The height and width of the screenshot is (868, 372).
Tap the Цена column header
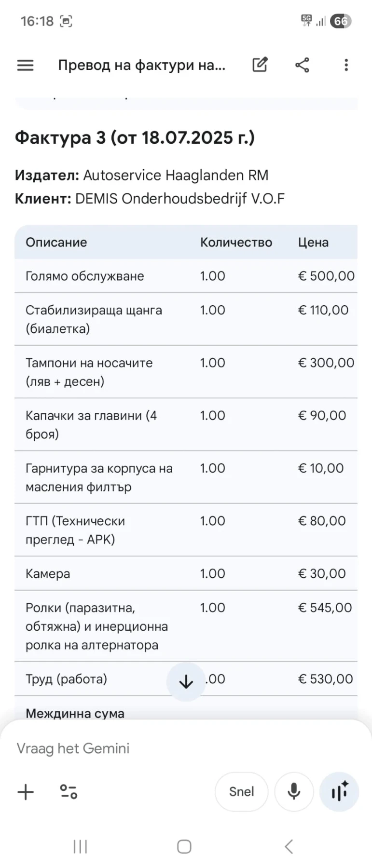[x=313, y=242]
